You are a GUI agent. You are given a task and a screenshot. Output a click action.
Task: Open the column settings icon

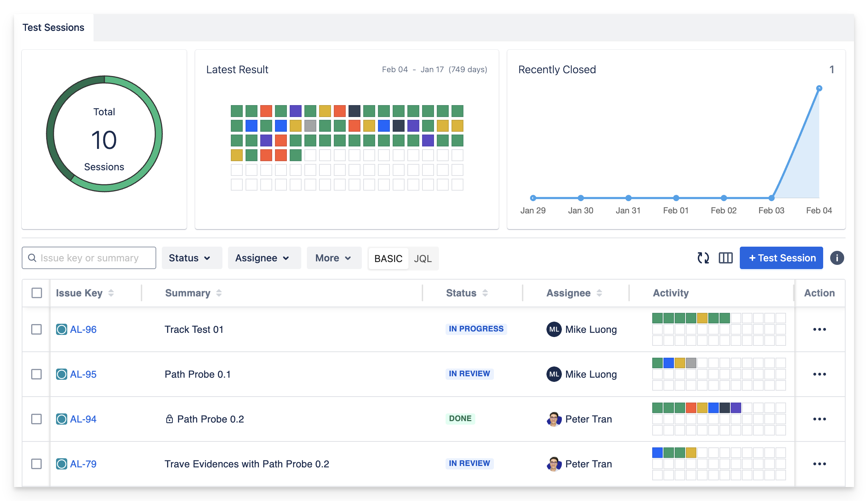coord(725,258)
